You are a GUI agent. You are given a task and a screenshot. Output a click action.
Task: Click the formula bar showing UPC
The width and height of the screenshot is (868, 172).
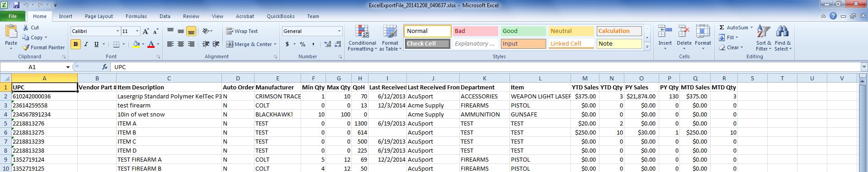(x=486, y=67)
